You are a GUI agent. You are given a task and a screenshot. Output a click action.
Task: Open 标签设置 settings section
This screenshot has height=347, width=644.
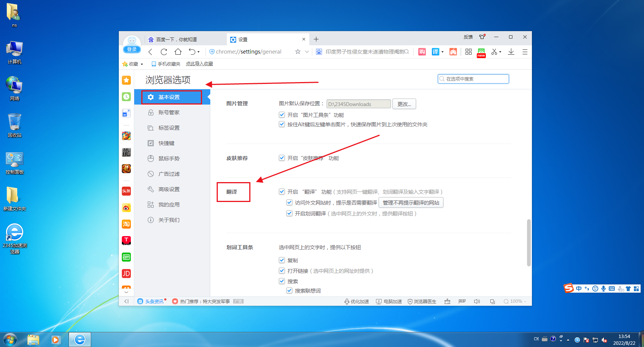(x=172, y=128)
